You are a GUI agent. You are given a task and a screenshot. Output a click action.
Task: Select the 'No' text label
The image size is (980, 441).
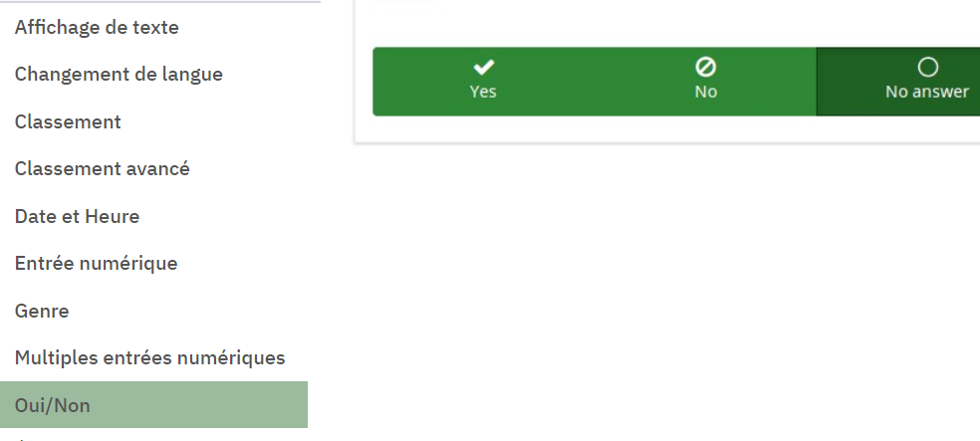point(705,92)
